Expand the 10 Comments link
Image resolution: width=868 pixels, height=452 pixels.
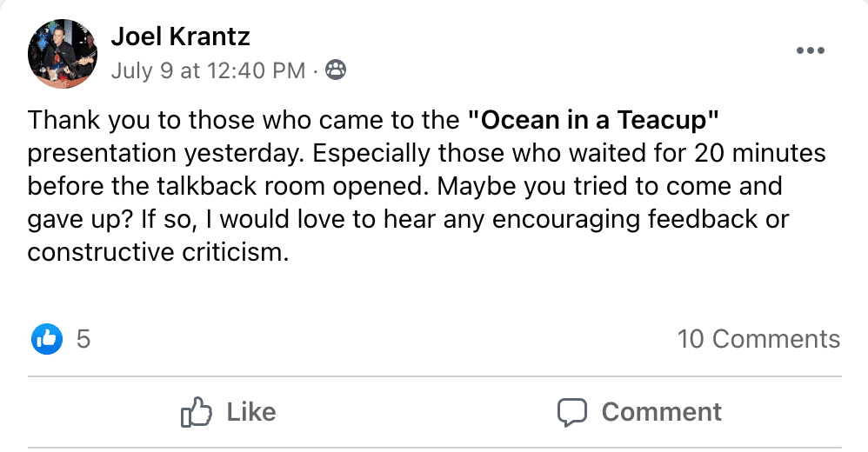tap(758, 338)
